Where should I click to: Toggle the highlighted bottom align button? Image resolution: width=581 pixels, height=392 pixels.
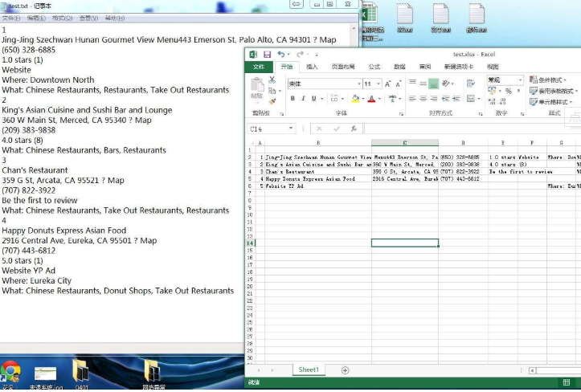433,84
